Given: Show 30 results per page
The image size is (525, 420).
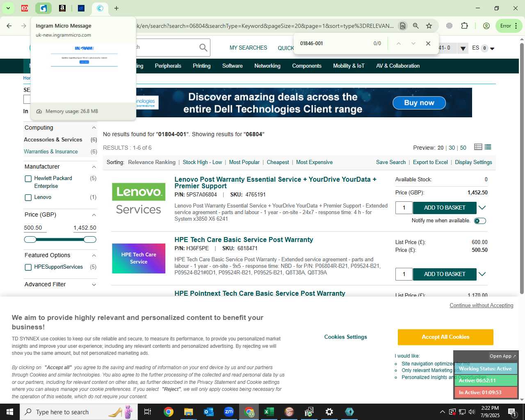Looking at the screenshot, I should tap(452, 148).
